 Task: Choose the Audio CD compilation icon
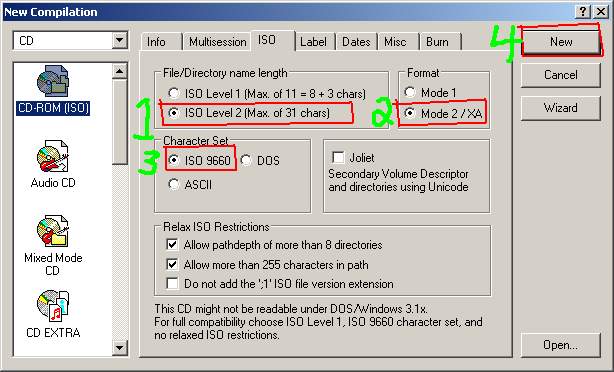click(x=53, y=157)
